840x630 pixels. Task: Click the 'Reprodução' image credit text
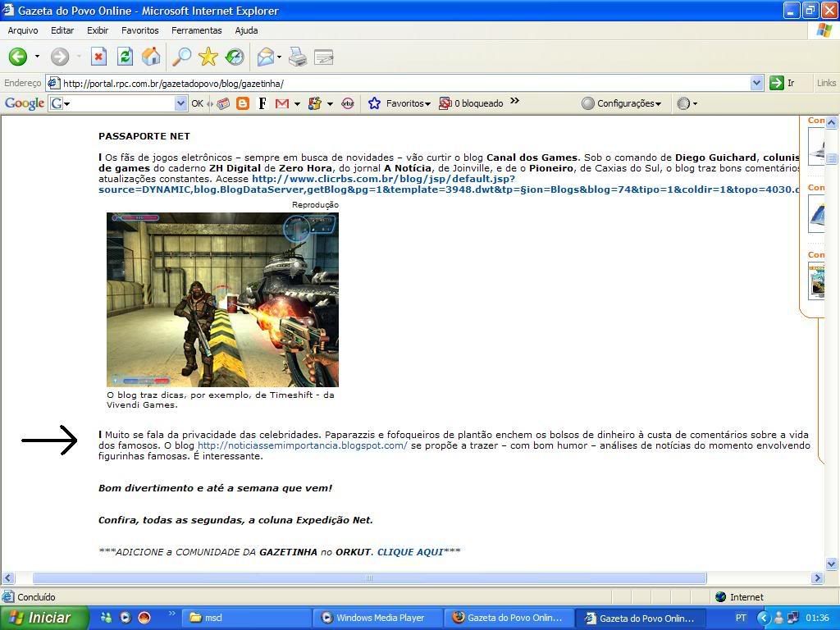pos(315,204)
